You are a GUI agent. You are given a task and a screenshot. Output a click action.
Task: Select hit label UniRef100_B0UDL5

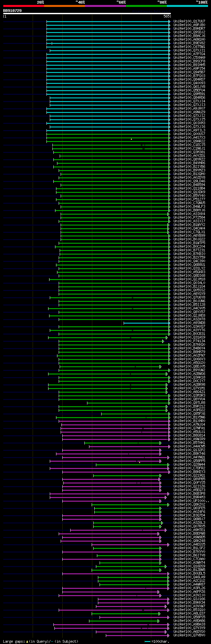click(189, 573)
